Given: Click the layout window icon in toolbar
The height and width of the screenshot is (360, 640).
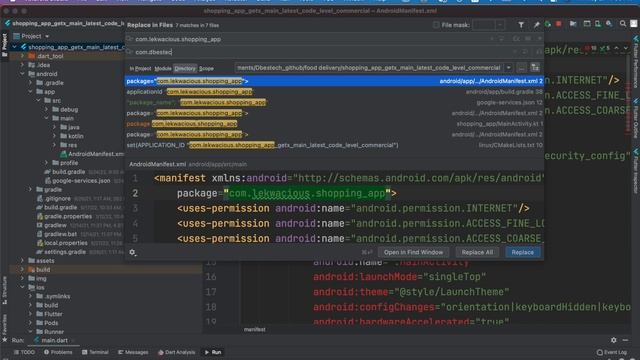Looking at the screenshot, I should (587, 24).
